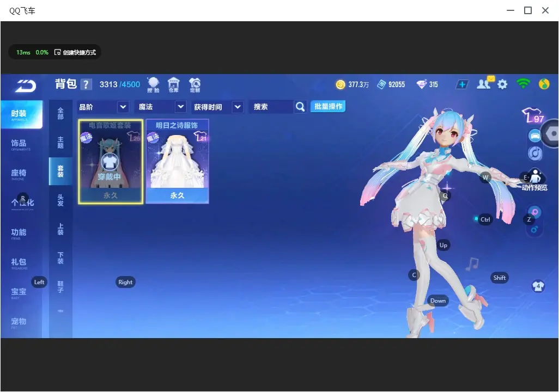This screenshot has width=559, height=392.
Task: Click the Left key overlay
Action: (x=39, y=282)
